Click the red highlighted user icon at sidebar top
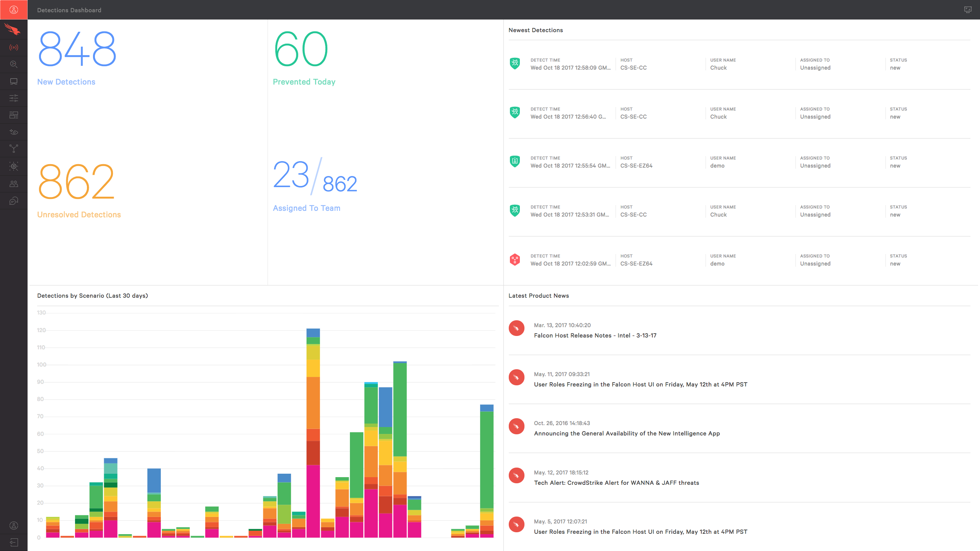980x551 pixels. point(14,10)
